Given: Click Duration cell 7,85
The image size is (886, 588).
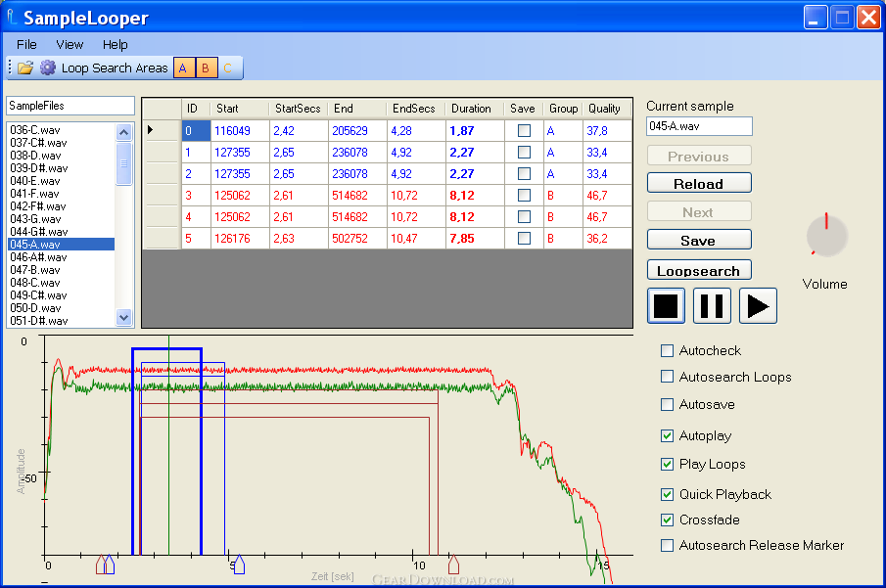Looking at the screenshot, I should (x=475, y=239).
